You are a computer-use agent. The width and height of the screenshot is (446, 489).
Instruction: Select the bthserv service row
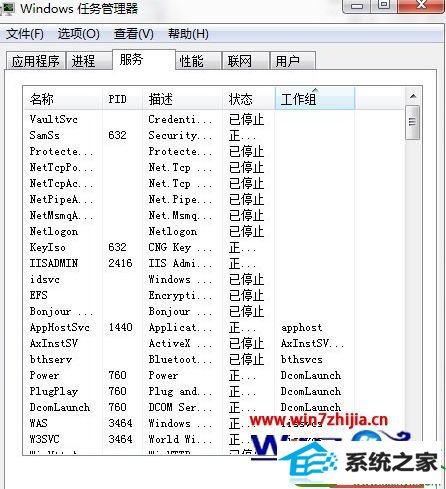point(213,359)
